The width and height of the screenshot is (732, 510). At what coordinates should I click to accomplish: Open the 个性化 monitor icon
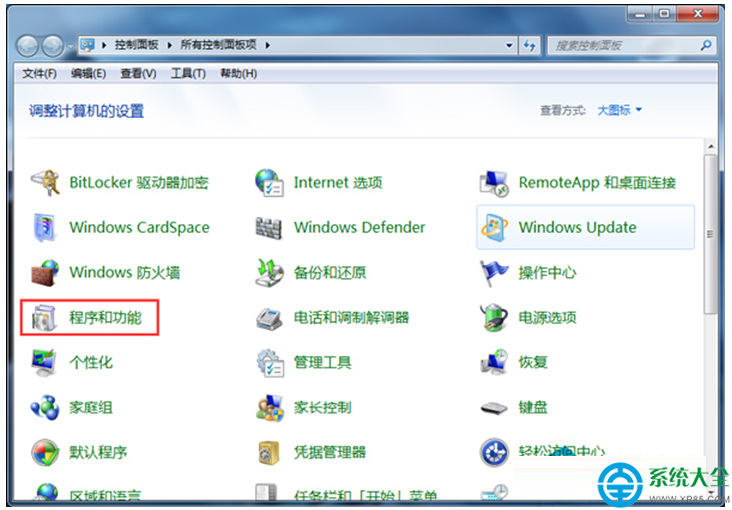(44, 362)
